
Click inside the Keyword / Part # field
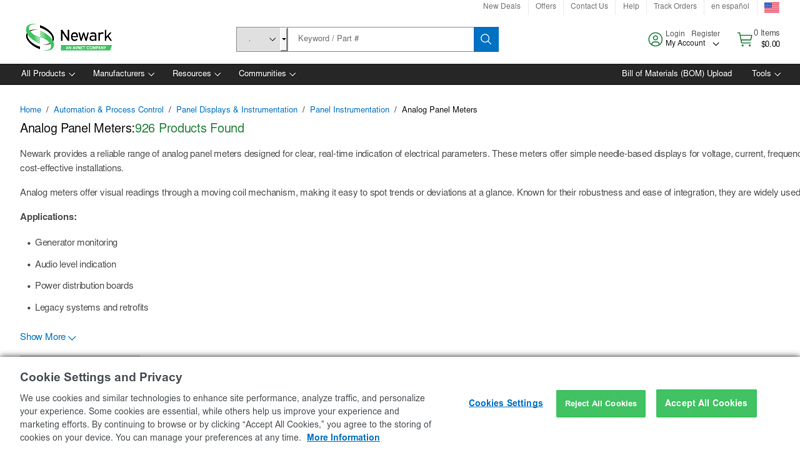[380, 39]
